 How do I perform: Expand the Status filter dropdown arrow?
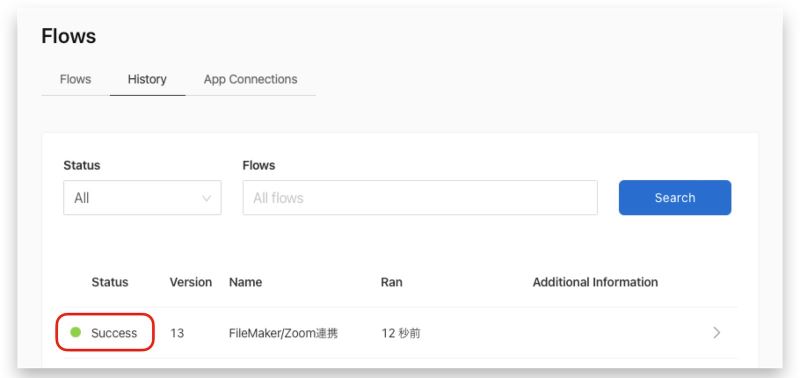point(207,198)
